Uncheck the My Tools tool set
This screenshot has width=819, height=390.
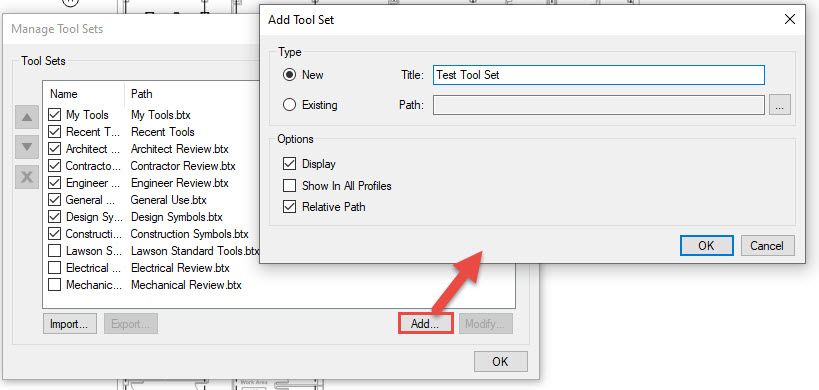tap(54, 115)
